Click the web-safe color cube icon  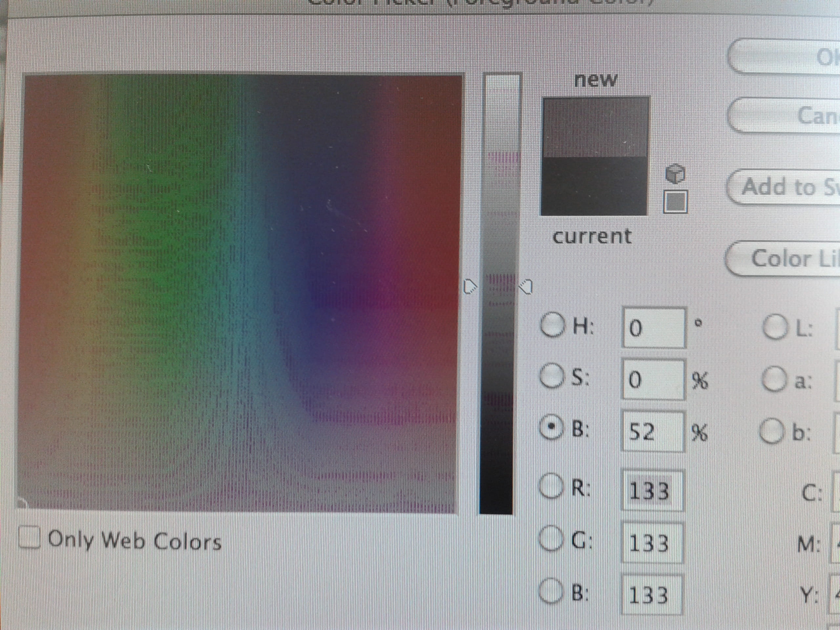click(x=675, y=174)
